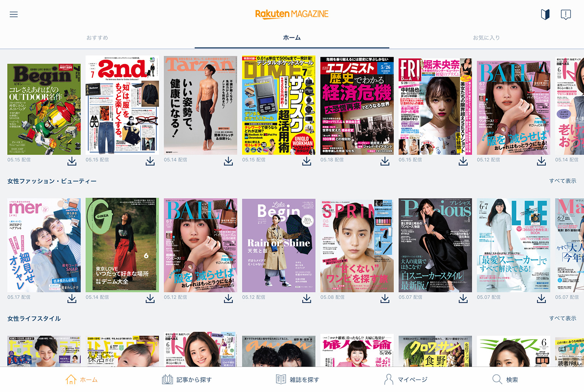Open the bookmark icon in header
This screenshot has height=392, width=584.
point(545,14)
